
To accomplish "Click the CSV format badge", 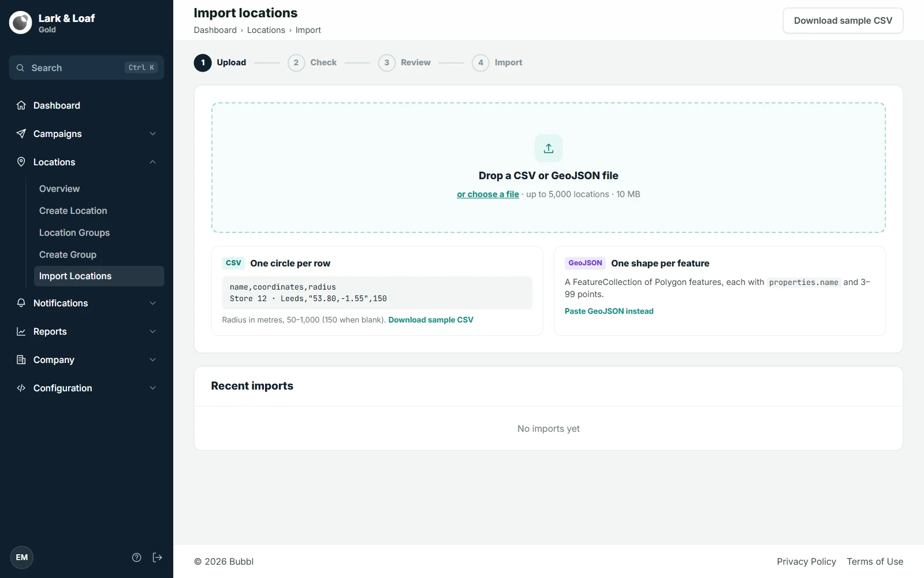I will (x=233, y=263).
